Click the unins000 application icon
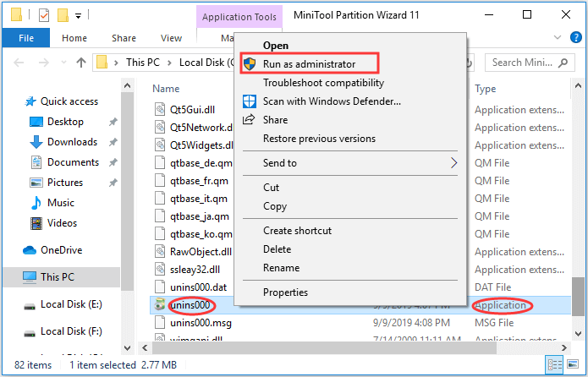 pos(160,304)
